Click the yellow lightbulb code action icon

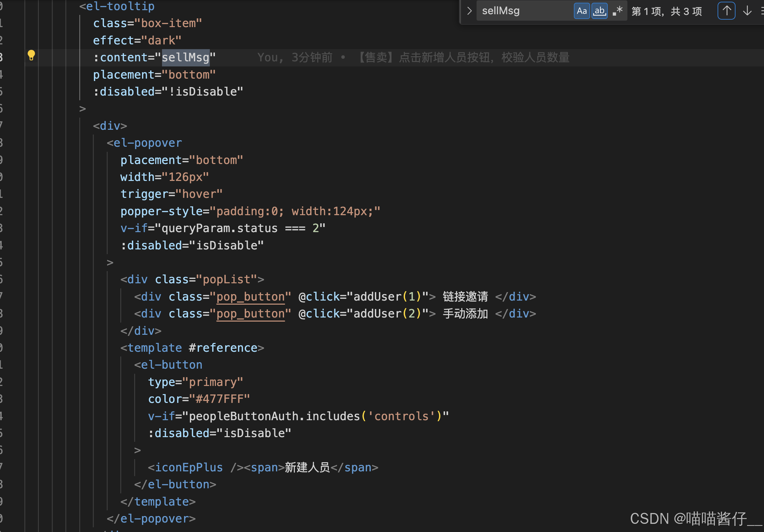click(x=31, y=55)
